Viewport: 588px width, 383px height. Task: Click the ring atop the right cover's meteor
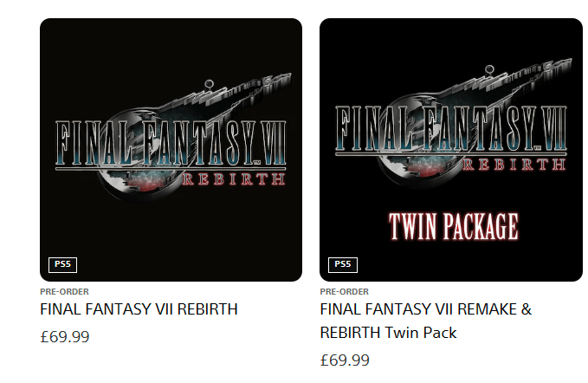(489, 69)
